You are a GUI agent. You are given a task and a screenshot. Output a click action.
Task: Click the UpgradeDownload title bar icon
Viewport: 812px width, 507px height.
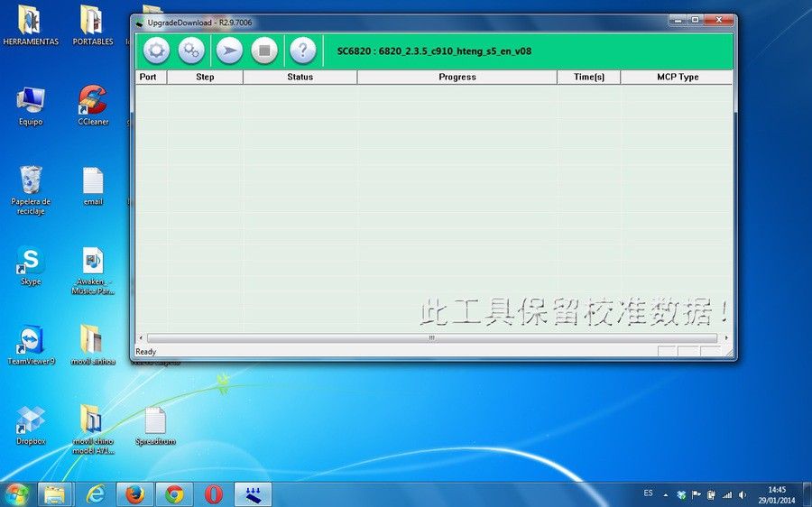click(139, 23)
